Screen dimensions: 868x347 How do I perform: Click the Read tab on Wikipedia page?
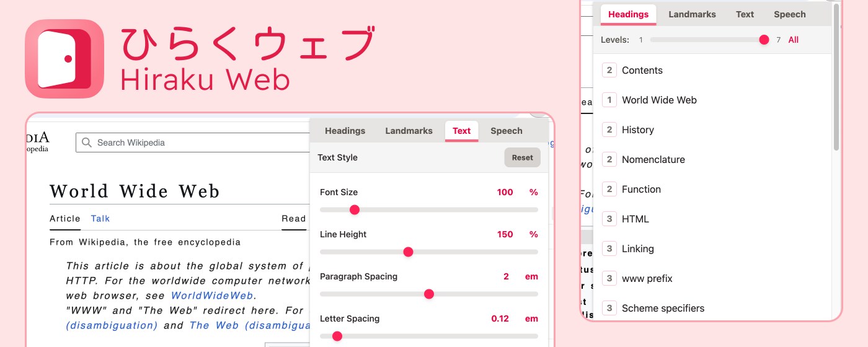[294, 219]
